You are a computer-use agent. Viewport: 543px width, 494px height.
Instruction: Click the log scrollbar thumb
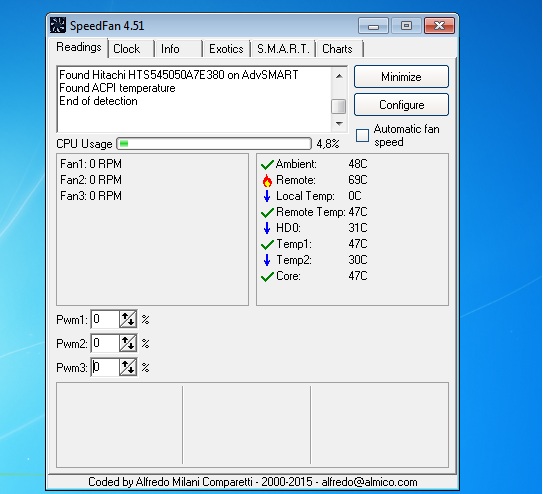click(339, 106)
